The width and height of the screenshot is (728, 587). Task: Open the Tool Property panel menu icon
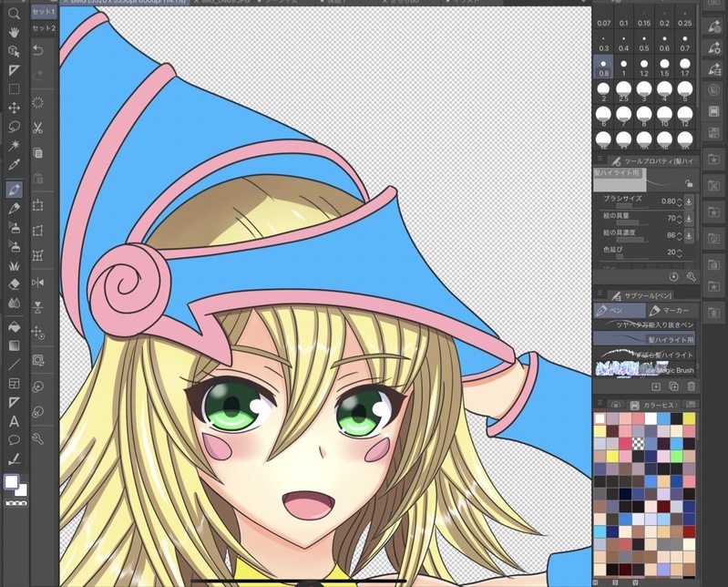tap(600, 159)
